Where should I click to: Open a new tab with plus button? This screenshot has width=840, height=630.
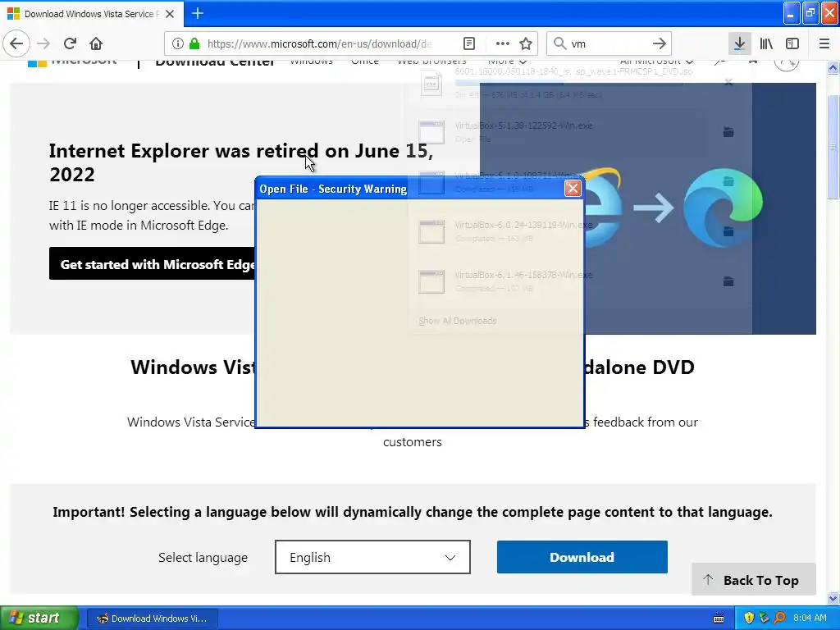[198, 13]
